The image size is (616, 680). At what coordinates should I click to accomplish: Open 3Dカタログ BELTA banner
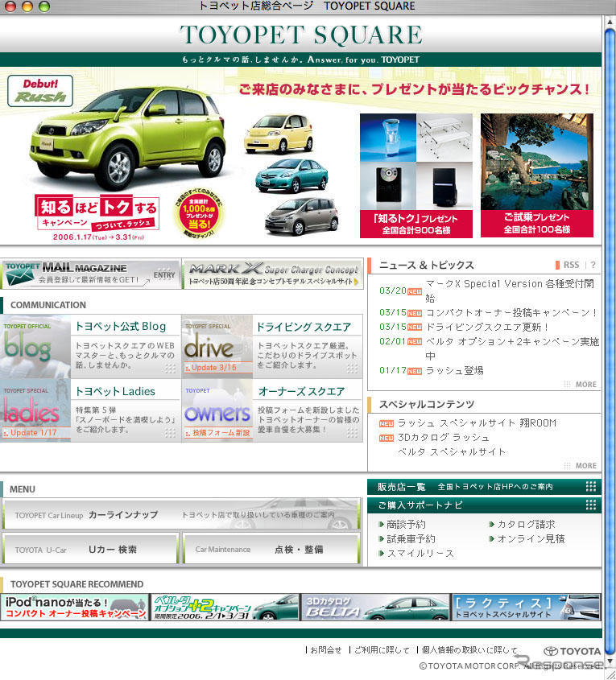click(x=375, y=607)
